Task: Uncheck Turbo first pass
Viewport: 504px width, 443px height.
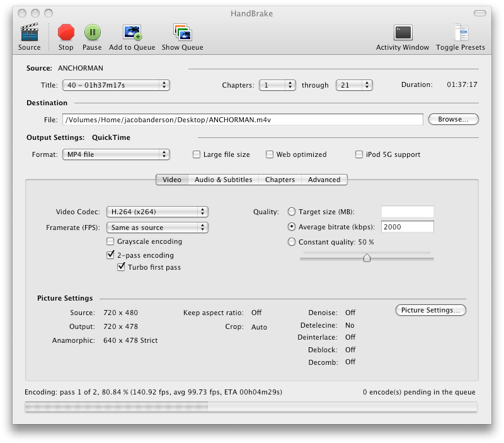Action: coord(121,267)
